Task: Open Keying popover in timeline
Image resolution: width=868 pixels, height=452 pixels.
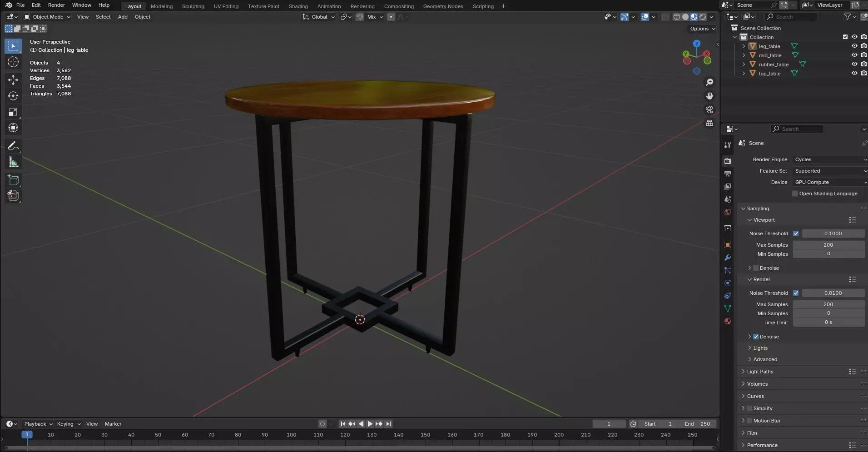Action: (68, 424)
